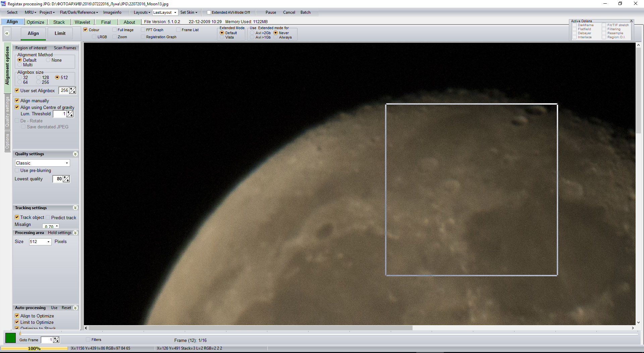Close the Active Options panel
This screenshot has height=353, width=644.
(x=631, y=21)
